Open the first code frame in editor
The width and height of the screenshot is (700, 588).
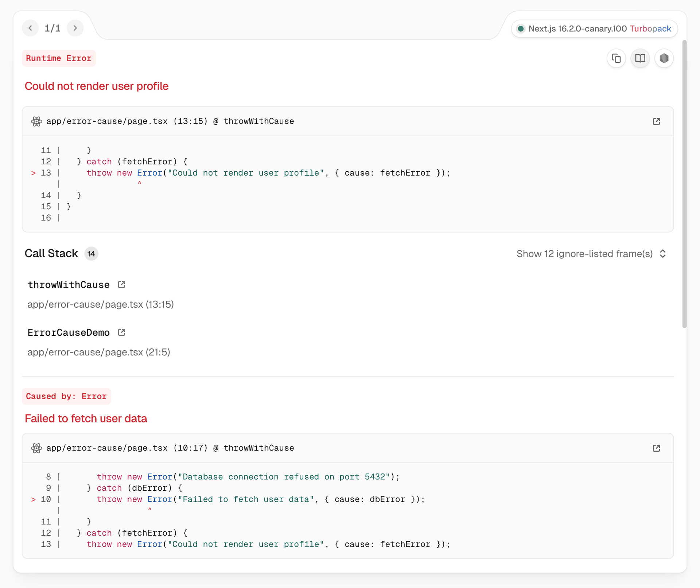coord(656,121)
